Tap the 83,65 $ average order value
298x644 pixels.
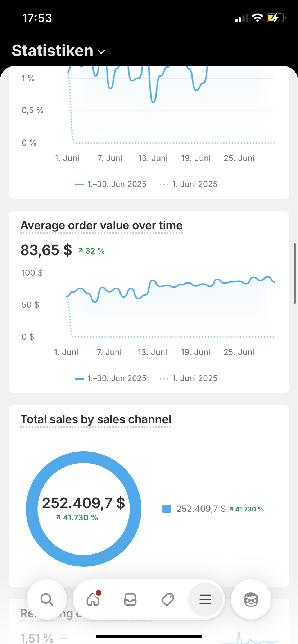(x=46, y=250)
